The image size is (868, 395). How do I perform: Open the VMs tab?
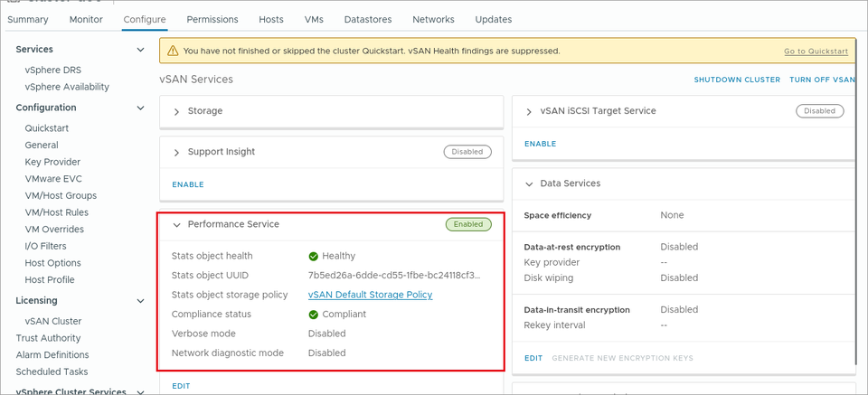click(x=314, y=19)
